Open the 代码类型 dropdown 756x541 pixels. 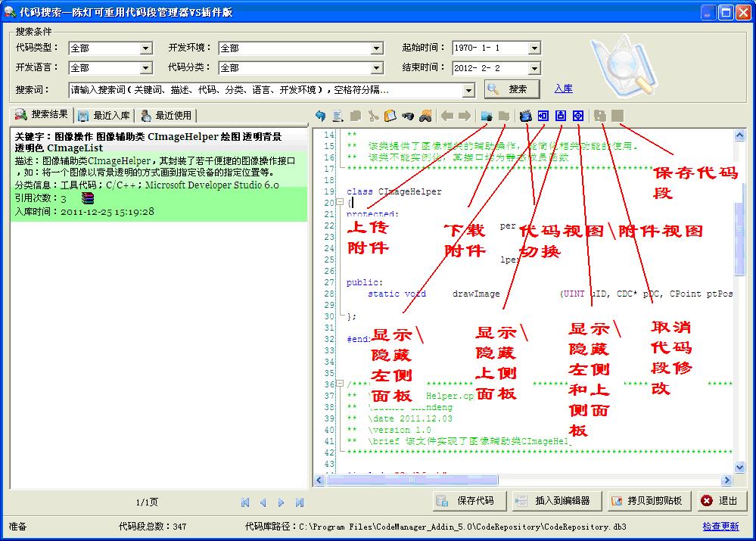click(145, 48)
